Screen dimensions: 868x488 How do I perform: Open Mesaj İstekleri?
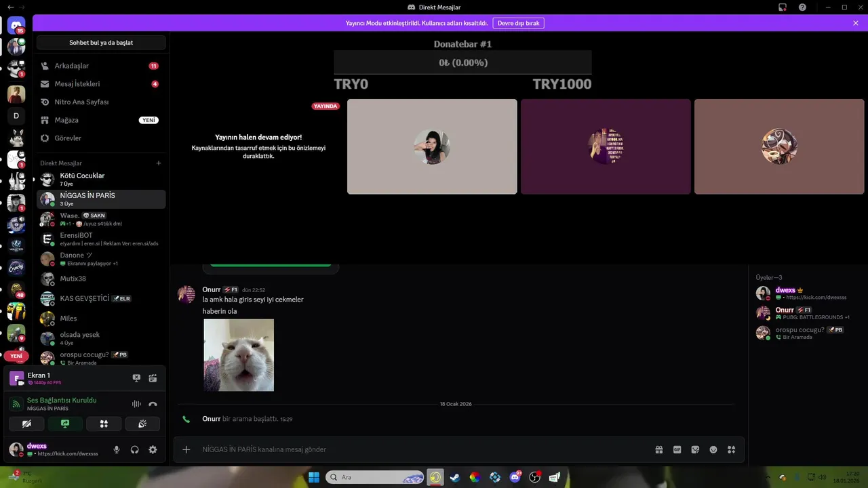coord(100,84)
